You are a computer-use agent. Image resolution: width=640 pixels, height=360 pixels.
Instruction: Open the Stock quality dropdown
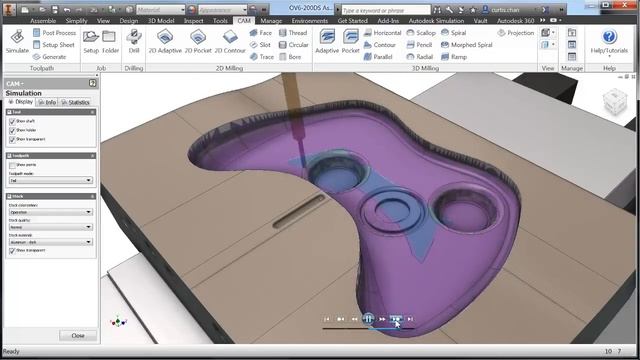pyautogui.click(x=51, y=227)
